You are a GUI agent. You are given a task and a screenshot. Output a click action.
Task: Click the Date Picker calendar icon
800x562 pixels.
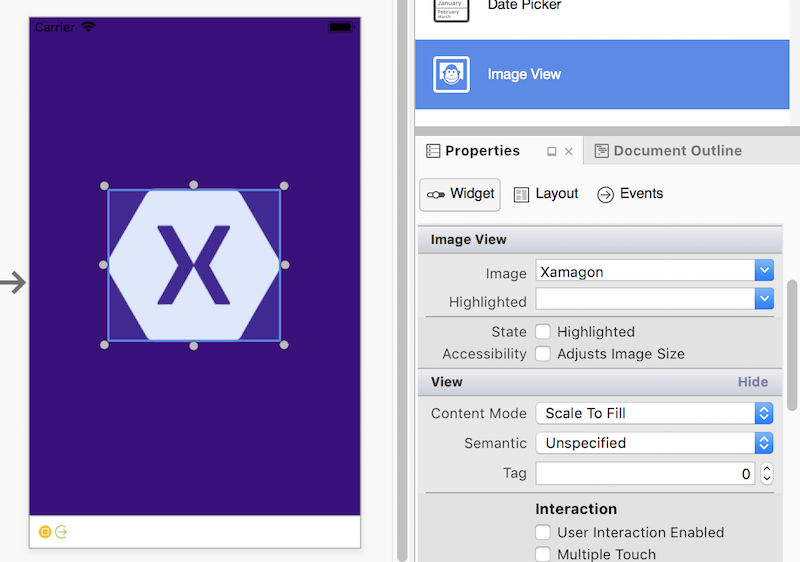coord(451,10)
